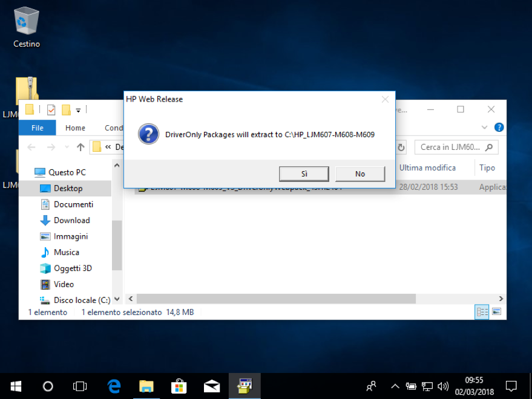The width and height of the screenshot is (532, 399).
Task: Confirm extraction with the Sì button
Action: click(304, 174)
